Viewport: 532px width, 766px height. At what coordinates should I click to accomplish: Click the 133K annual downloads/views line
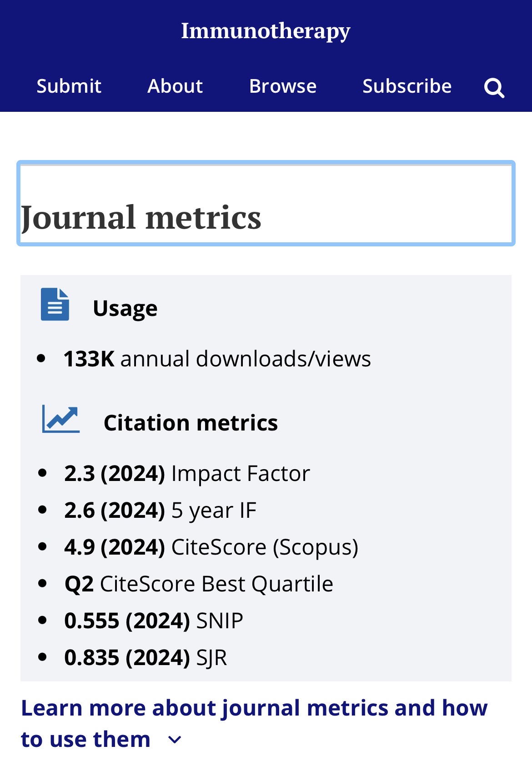217,359
